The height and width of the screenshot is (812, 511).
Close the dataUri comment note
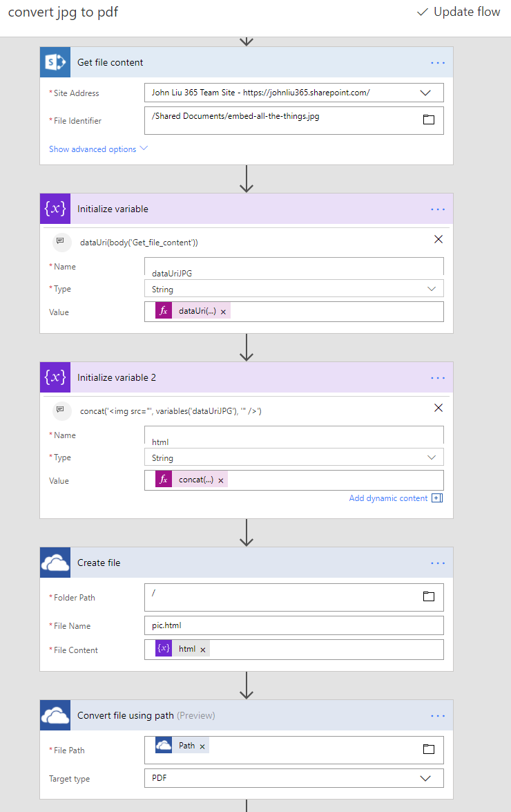[438, 239]
